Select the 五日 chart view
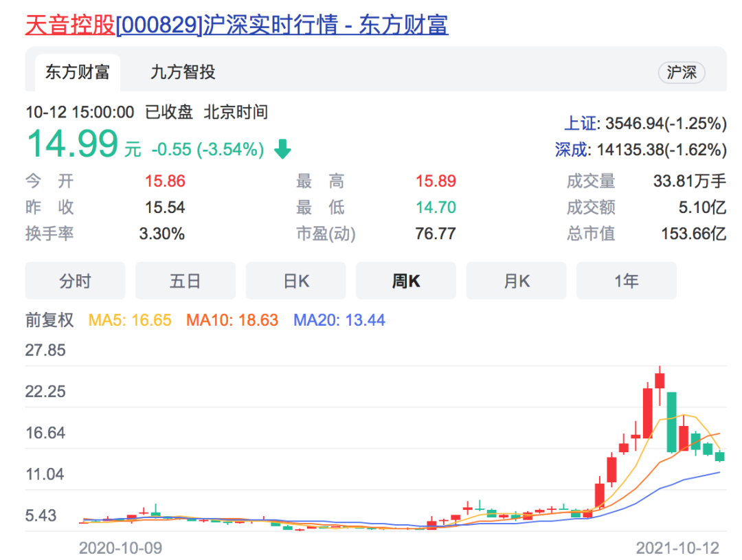 185,280
